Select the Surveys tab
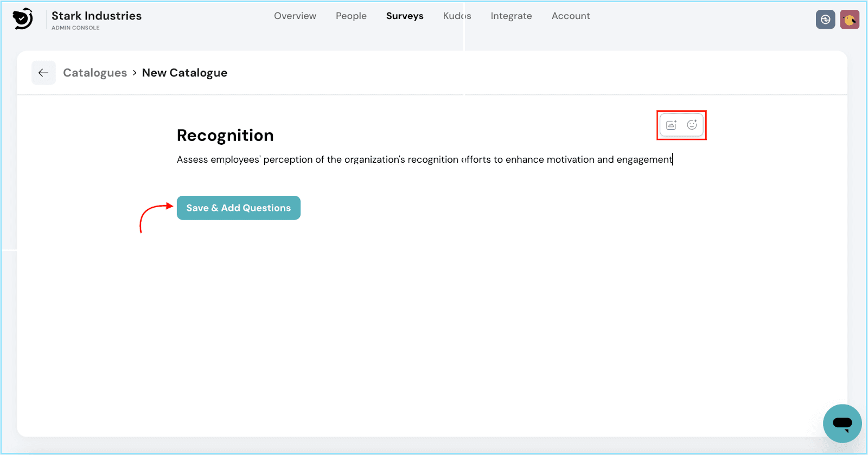The height and width of the screenshot is (455, 868). pyautogui.click(x=405, y=16)
